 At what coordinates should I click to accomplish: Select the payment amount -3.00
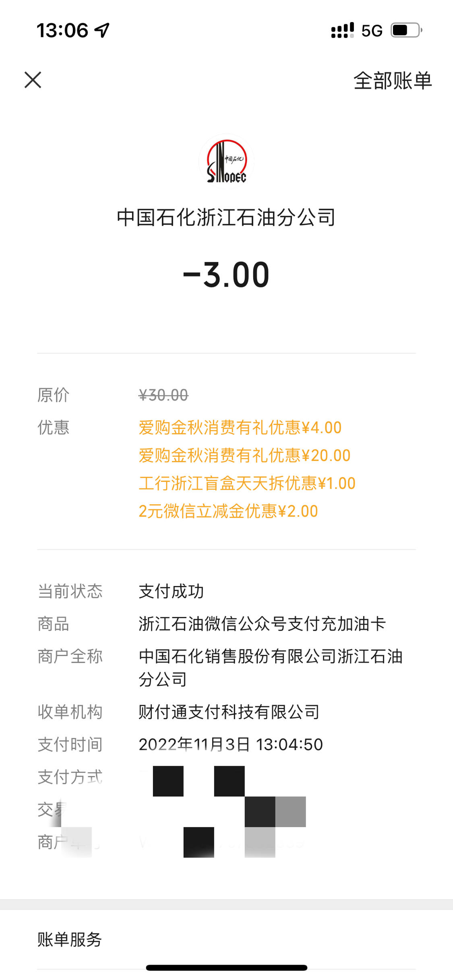[226, 275]
